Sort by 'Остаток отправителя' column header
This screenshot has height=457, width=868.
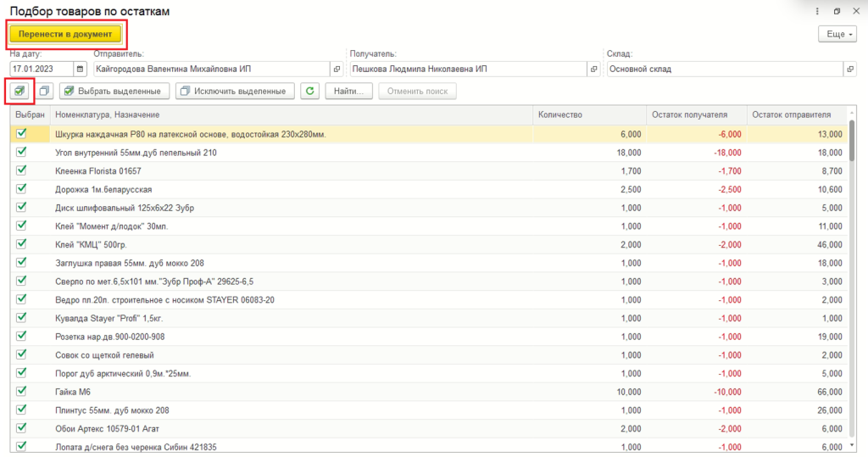(797, 114)
